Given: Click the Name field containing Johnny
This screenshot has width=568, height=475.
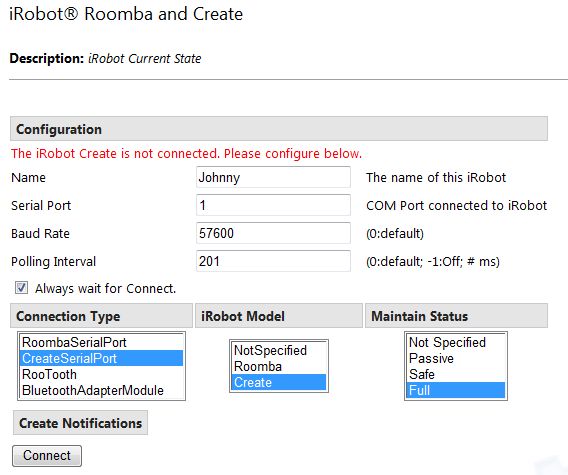Looking at the screenshot, I should pos(273,177).
